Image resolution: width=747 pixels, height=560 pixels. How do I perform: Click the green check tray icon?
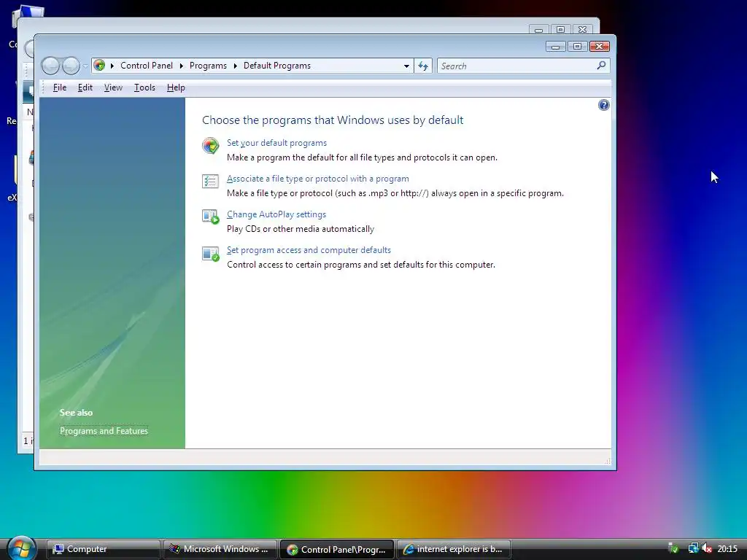tap(673, 548)
